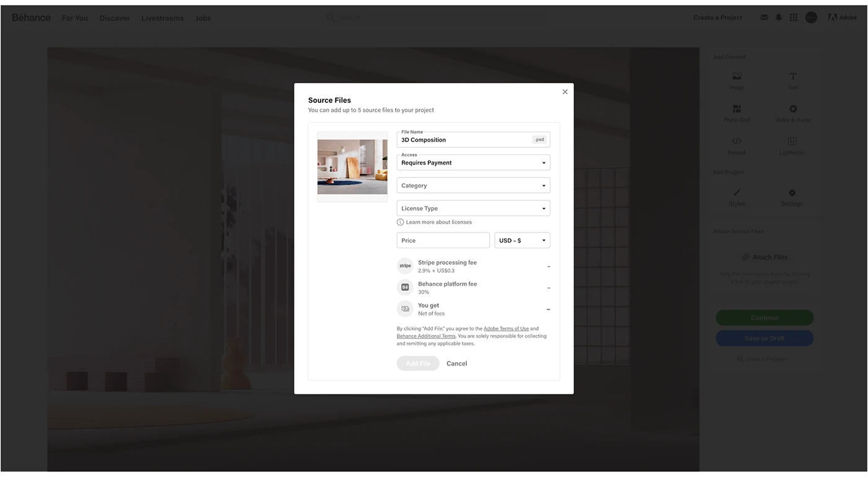Go to the Discover menu
Screen dimensions: 868x477
115,18
